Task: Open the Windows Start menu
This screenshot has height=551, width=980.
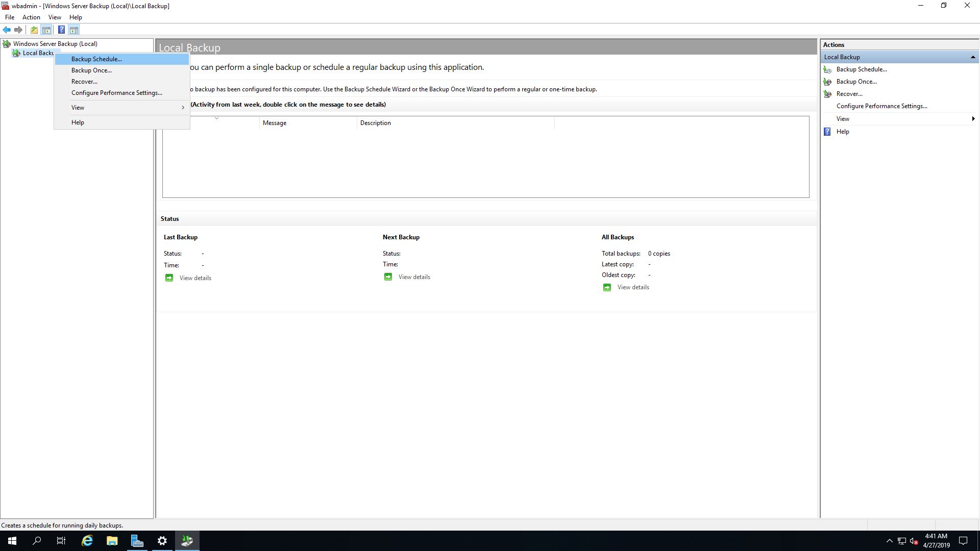Action: [x=12, y=541]
